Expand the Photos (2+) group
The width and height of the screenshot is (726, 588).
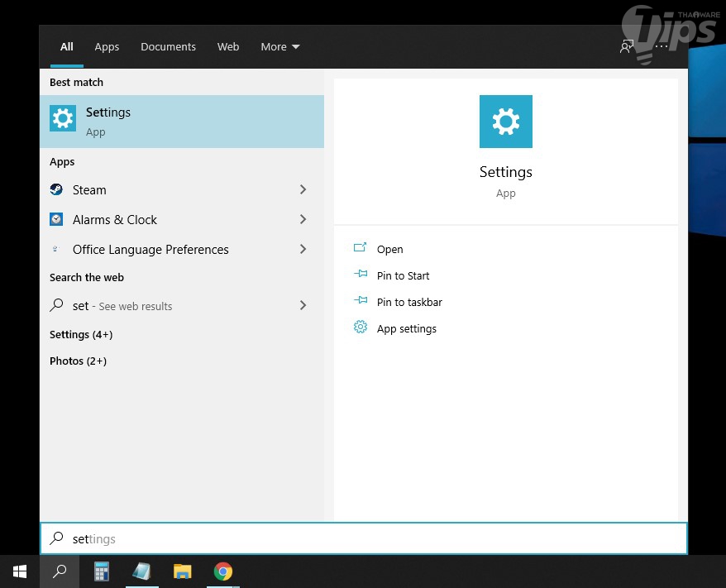pos(78,361)
